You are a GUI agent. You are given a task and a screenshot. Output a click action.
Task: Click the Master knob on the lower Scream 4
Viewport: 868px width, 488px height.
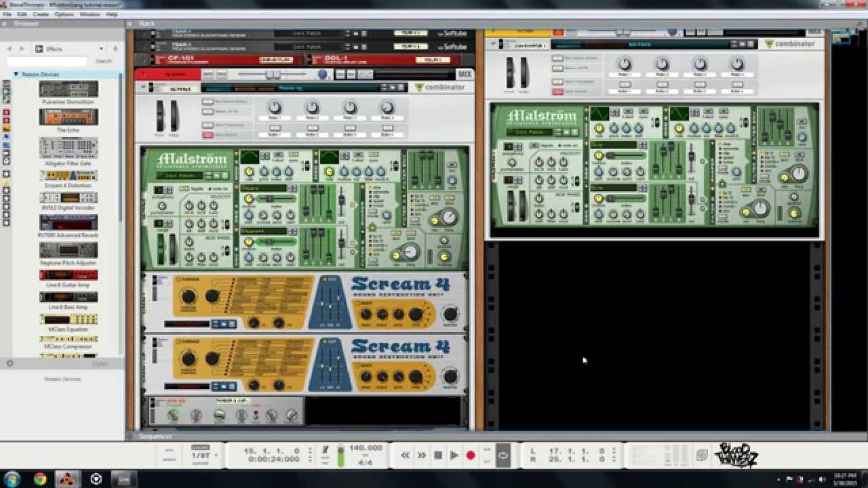tap(450, 376)
